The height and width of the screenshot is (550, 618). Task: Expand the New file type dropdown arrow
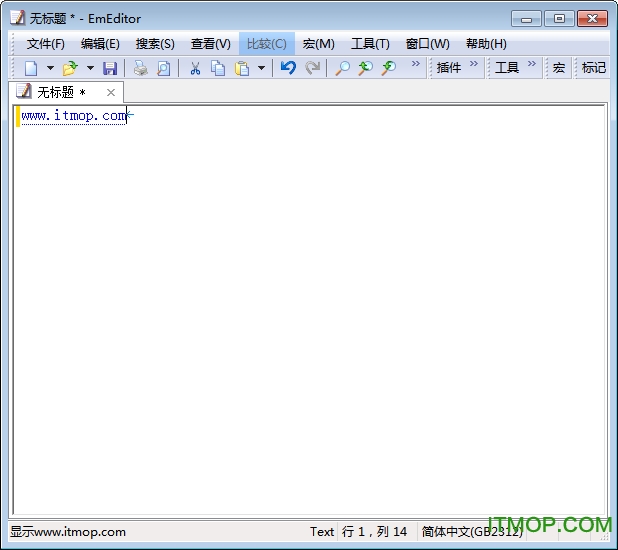click(x=50, y=68)
